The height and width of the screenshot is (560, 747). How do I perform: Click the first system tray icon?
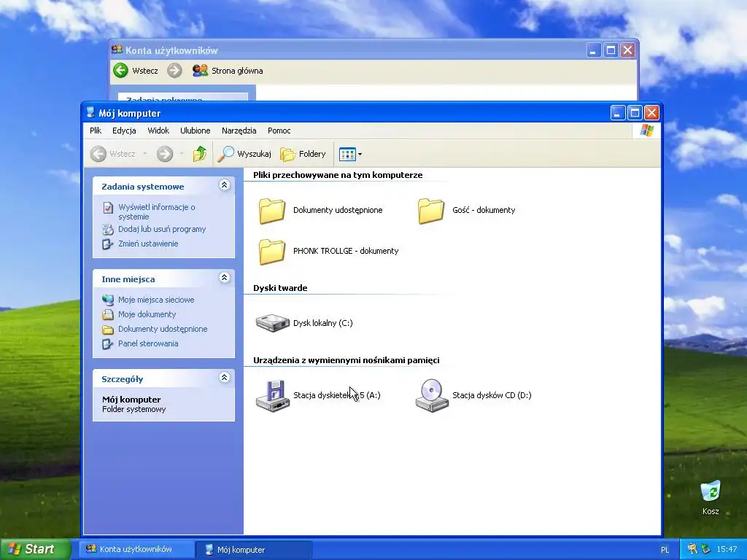(693, 549)
